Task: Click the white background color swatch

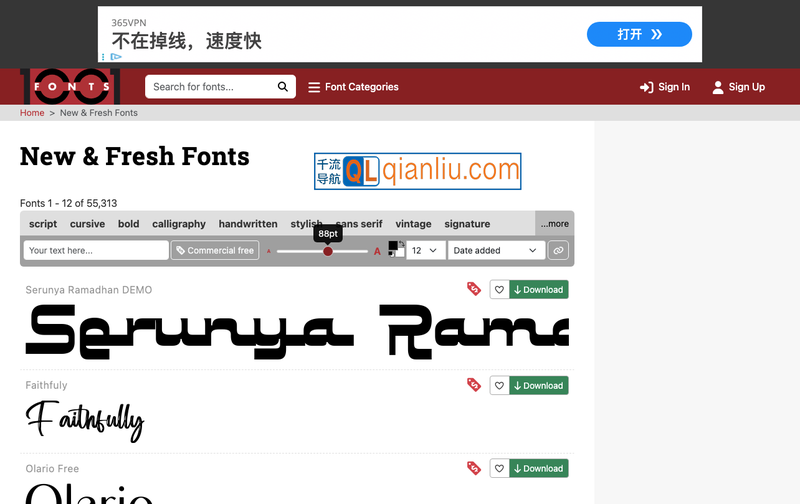Action: point(399,253)
